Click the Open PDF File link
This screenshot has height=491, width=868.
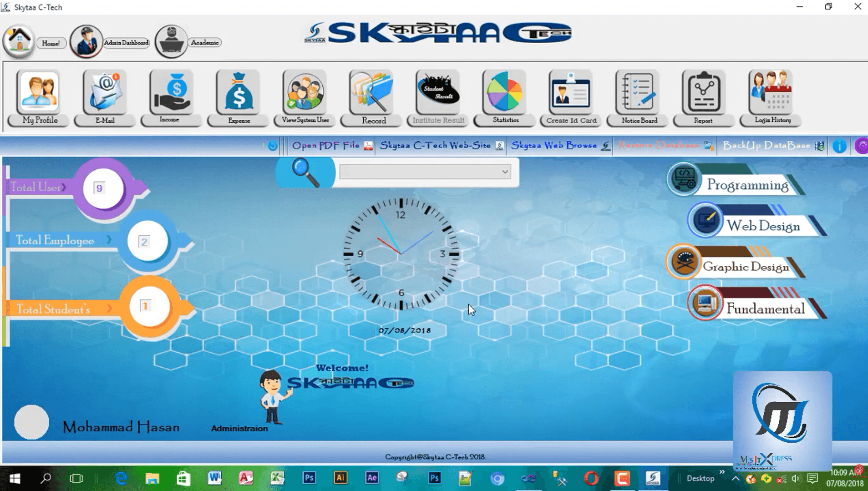pyautogui.click(x=332, y=146)
